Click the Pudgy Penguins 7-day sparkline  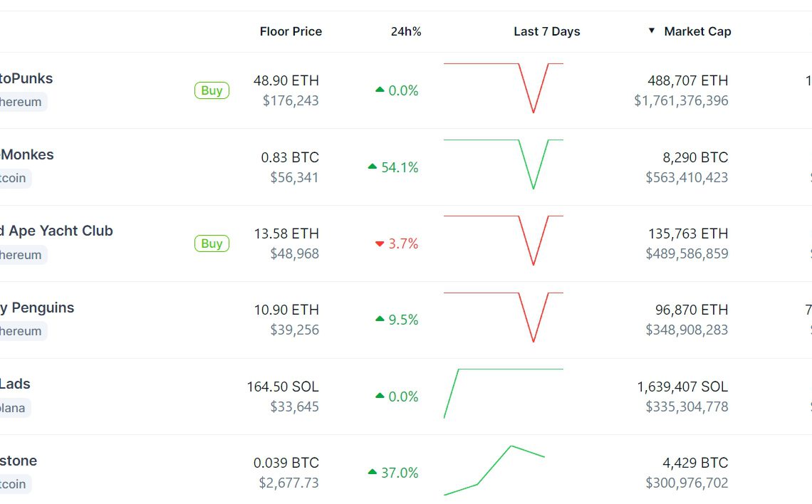coord(503,317)
